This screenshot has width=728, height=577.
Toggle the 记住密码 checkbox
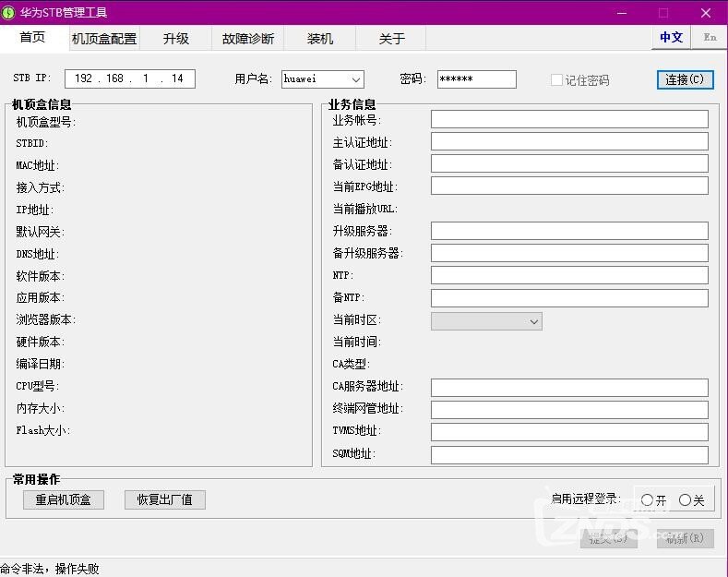tap(556, 80)
